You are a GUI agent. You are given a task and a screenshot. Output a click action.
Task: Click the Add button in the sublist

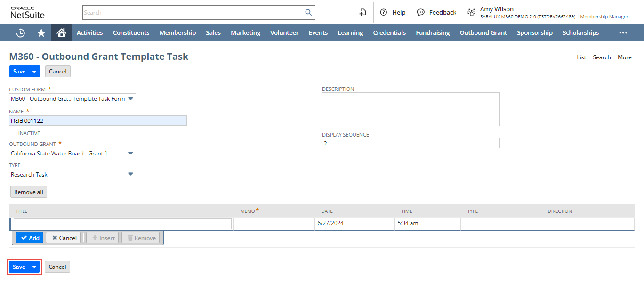pyautogui.click(x=30, y=238)
